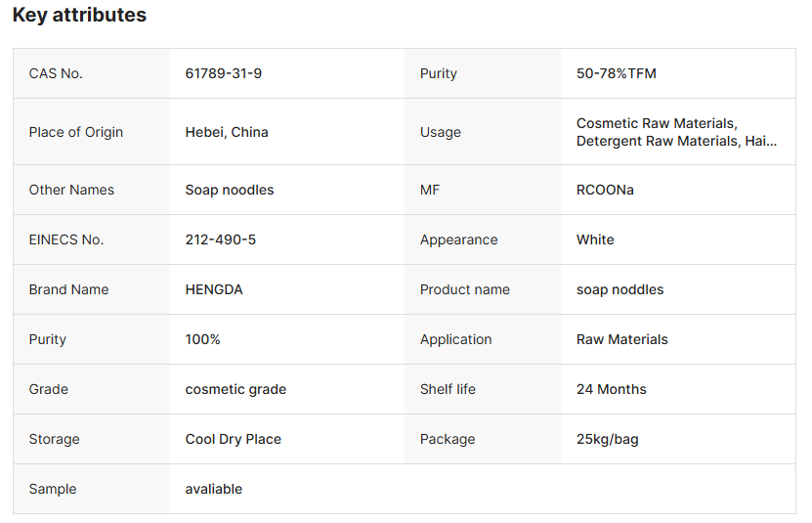
Task: Click the "Key attributes" heading
Action: pos(79,16)
